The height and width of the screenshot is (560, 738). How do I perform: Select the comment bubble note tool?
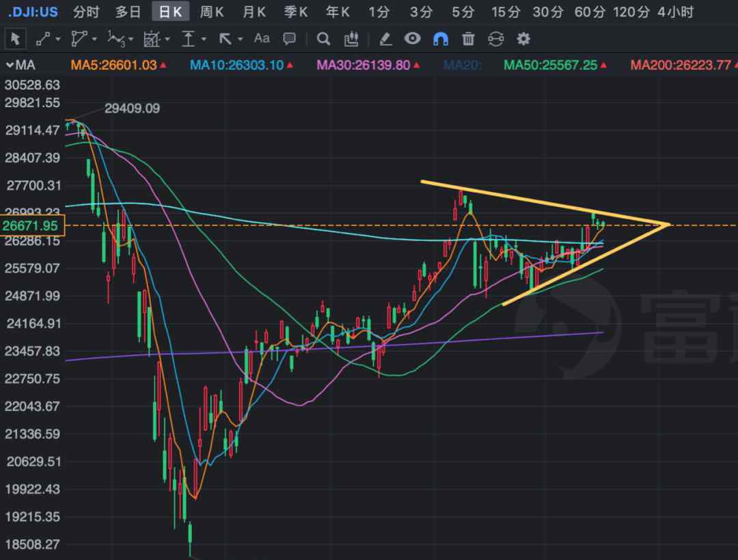pos(290,38)
